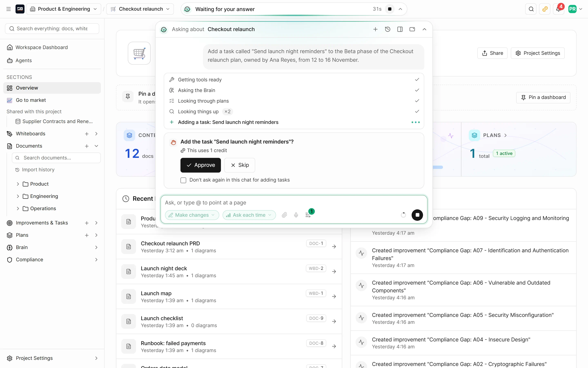Click the 1 active plans badge

[504, 153]
